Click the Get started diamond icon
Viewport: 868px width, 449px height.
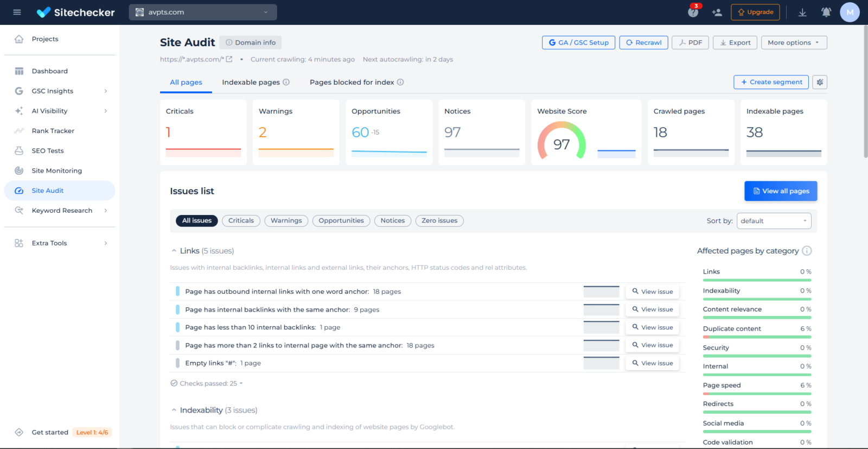[19, 432]
